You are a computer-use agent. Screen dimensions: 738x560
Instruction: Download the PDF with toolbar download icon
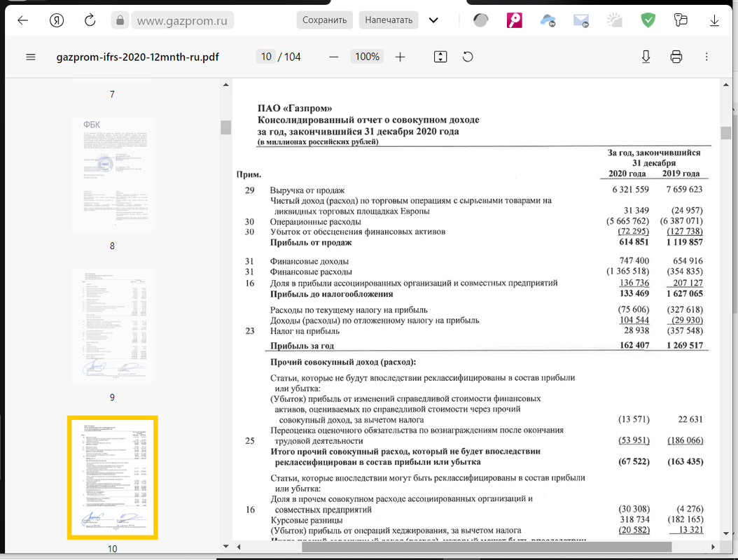[646, 57]
